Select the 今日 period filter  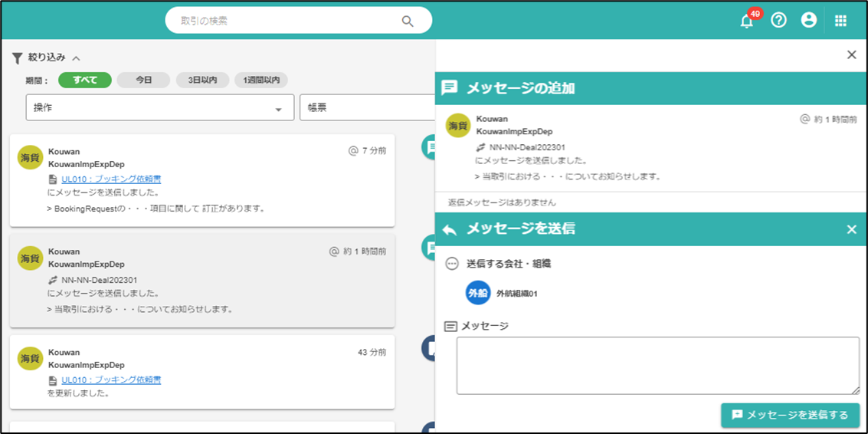coord(144,80)
